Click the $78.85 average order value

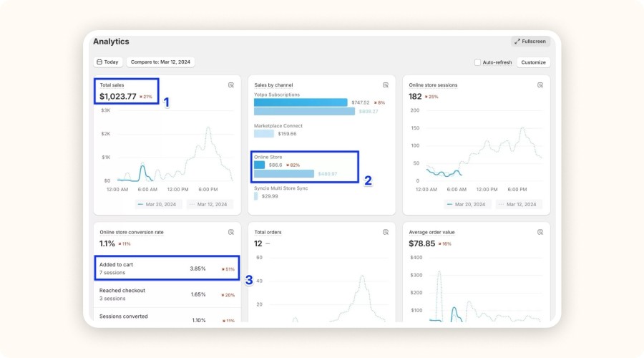pos(421,243)
